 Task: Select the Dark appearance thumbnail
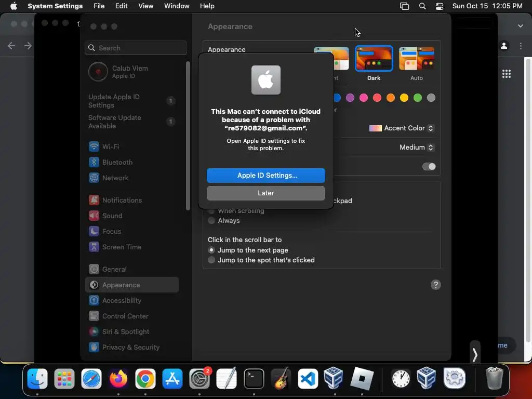[x=374, y=59]
